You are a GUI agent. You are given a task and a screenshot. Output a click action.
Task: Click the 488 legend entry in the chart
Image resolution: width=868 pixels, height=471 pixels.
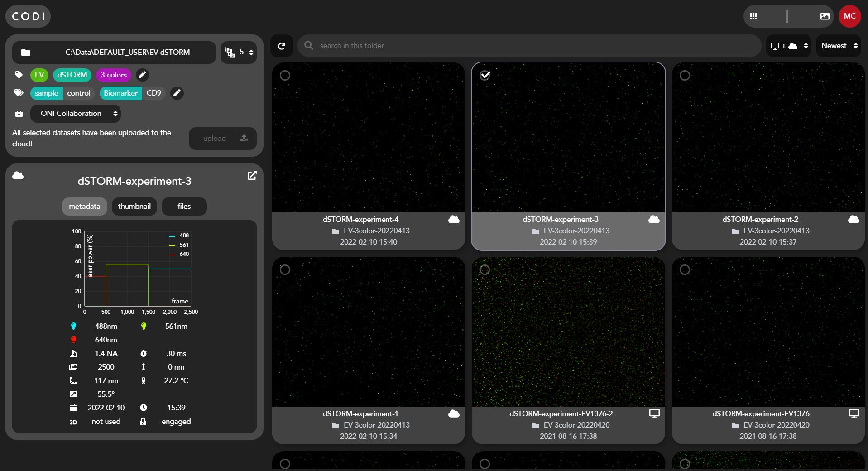coord(179,235)
